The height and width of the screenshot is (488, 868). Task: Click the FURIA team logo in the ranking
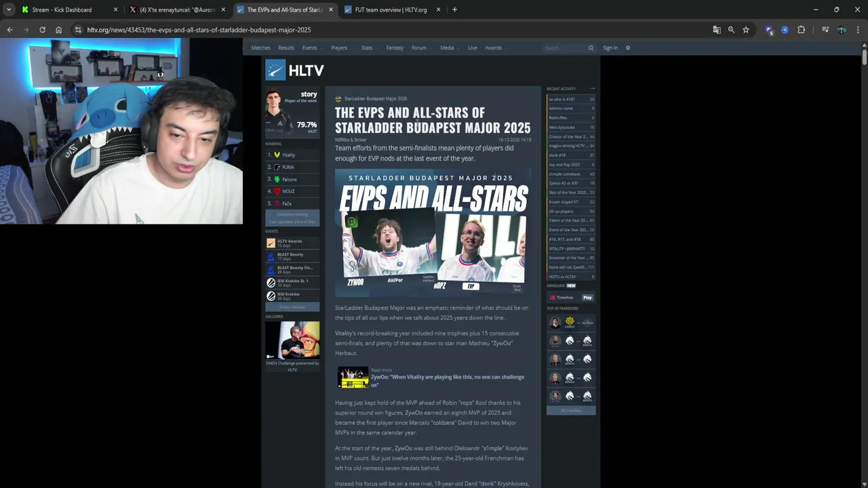click(x=277, y=167)
